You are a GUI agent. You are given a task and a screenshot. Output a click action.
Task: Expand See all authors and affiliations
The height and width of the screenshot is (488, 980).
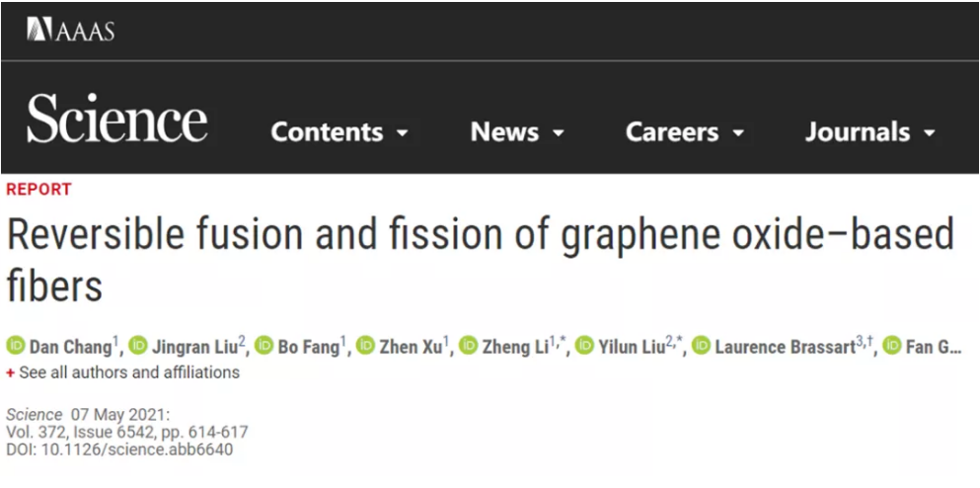tap(123, 372)
